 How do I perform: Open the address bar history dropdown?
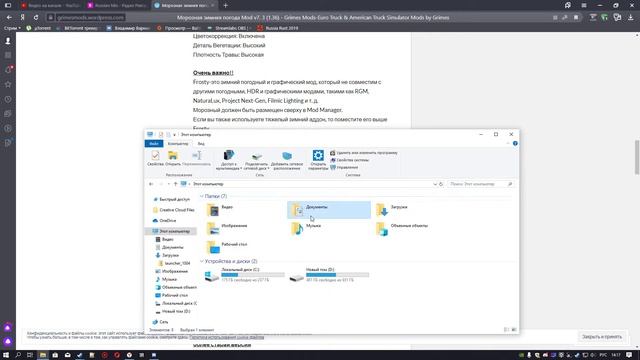click(x=435, y=184)
